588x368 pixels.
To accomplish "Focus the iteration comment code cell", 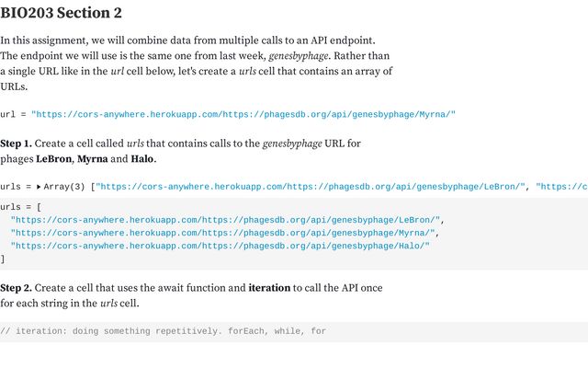I will [x=294, y=331].
